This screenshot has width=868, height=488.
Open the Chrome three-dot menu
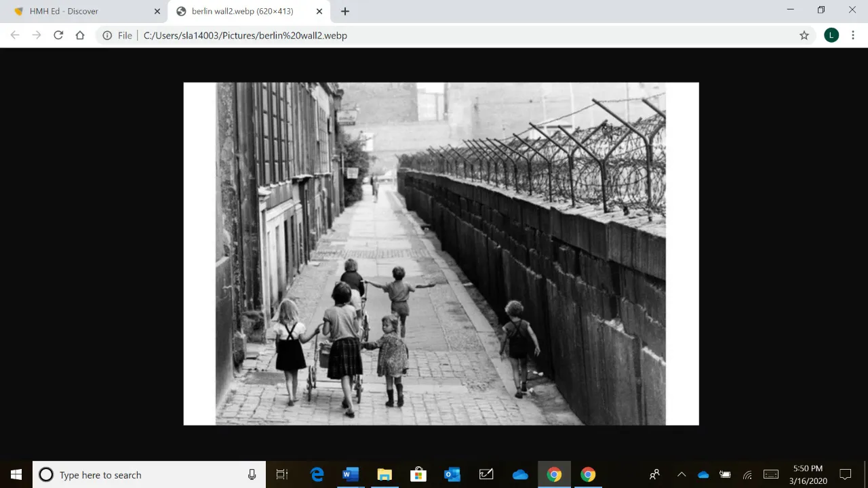click(x=853, y=35)
